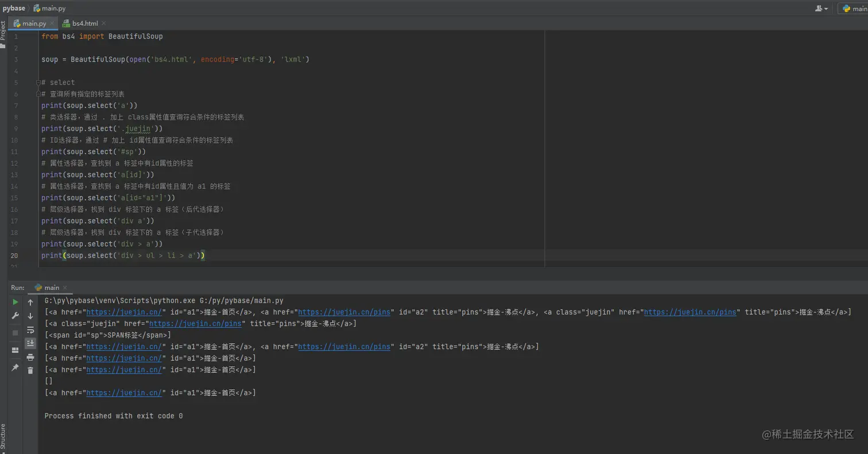This screenshot has width=868, height=454.
Task: Click code line with 'div > ul > li > a'
Action: click(123, 255)
